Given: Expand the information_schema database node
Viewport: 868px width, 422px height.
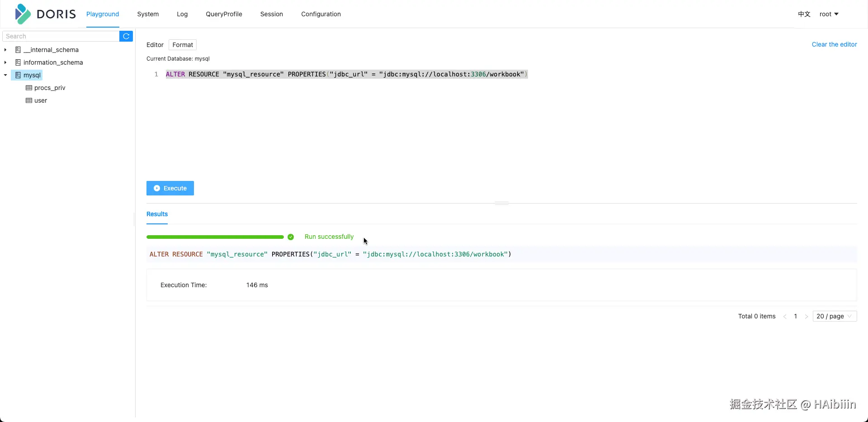Looking at the screenshot, I should click(5, 62).
